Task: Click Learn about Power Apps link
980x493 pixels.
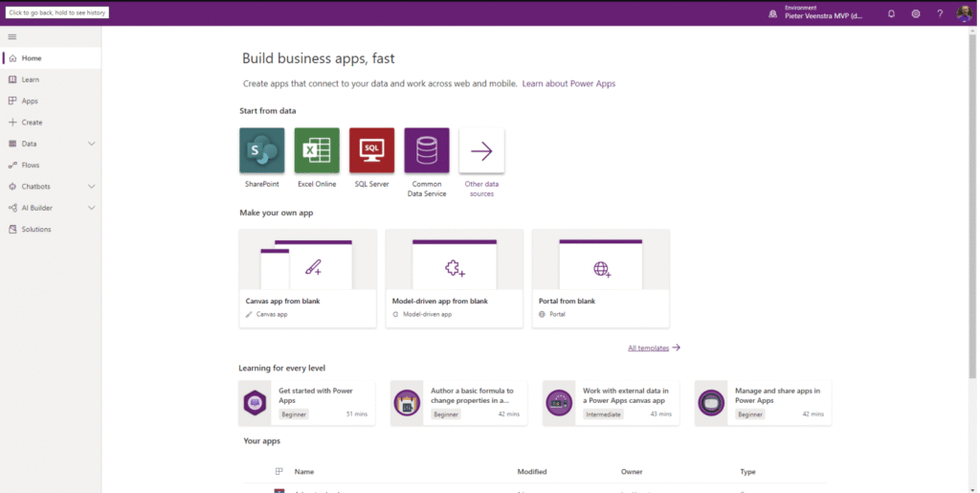Action: click(568, 83)
